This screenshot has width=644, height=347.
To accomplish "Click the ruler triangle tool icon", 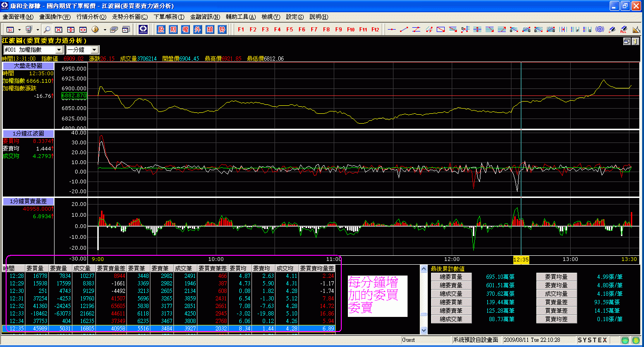I will tap(636, 30).
